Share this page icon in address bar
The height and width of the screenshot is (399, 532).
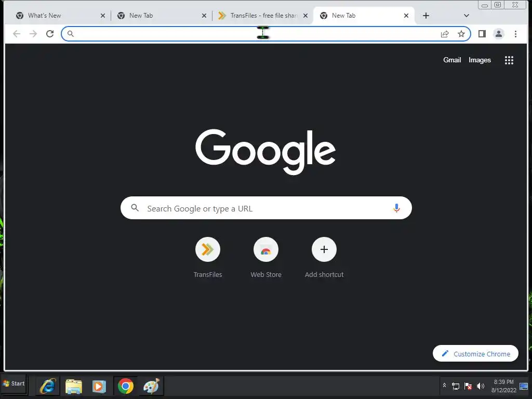445,34
